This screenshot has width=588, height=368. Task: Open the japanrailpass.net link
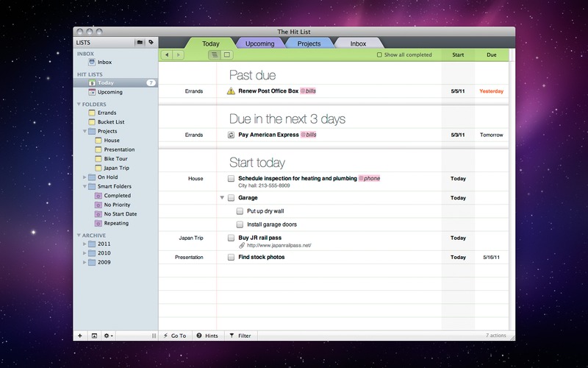tap(279, 245)
